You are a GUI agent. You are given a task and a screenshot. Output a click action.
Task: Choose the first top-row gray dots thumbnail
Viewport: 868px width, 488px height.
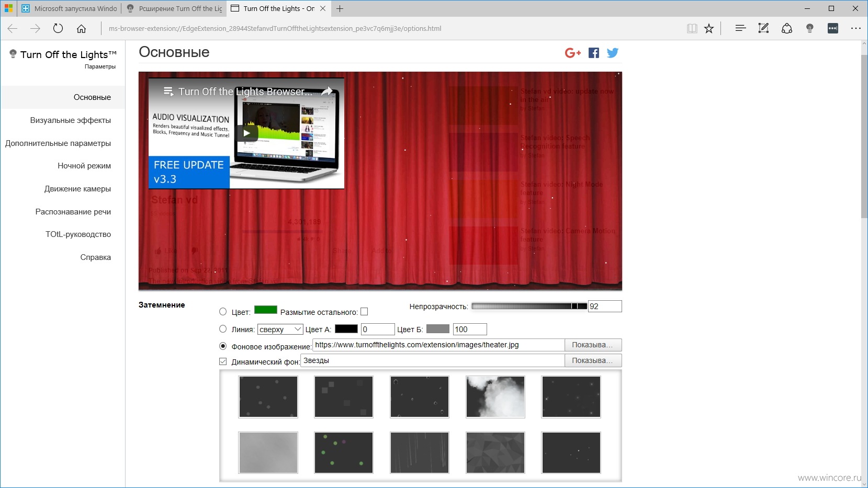click(268, 397)
